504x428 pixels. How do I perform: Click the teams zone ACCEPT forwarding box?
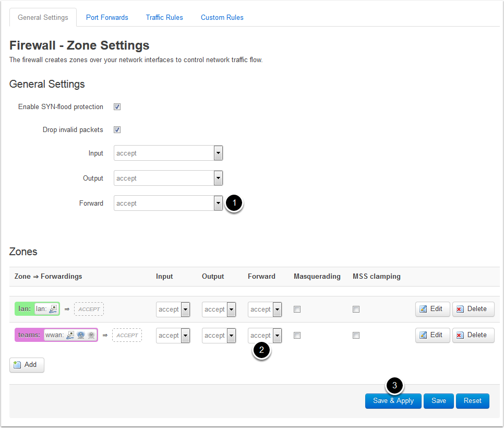pos(127,335)
